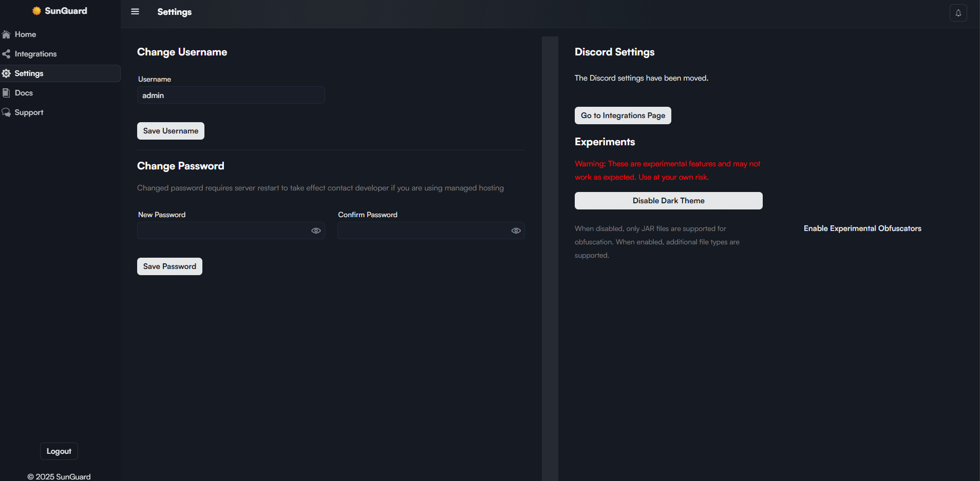Collapse the sidebar with the hamburger icon

(135, 12)
